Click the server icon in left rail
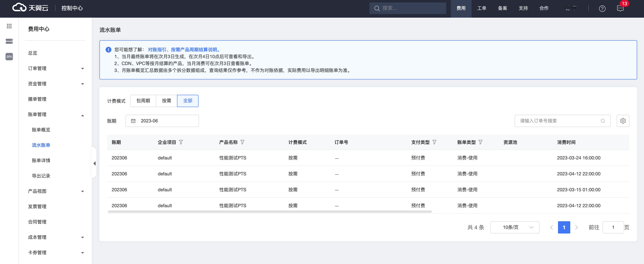The width and height of the screenshot is (644, 264). pyautogui.click(x=9, y=41)
